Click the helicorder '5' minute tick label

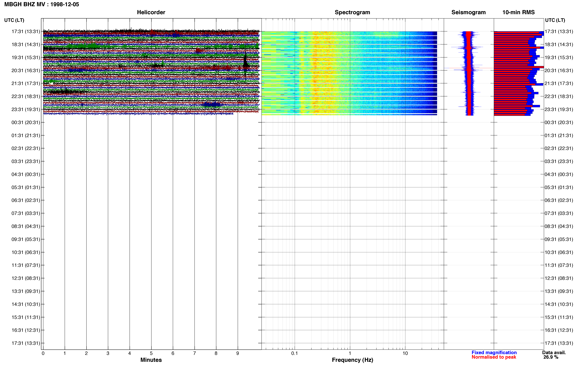coord(151,353)
